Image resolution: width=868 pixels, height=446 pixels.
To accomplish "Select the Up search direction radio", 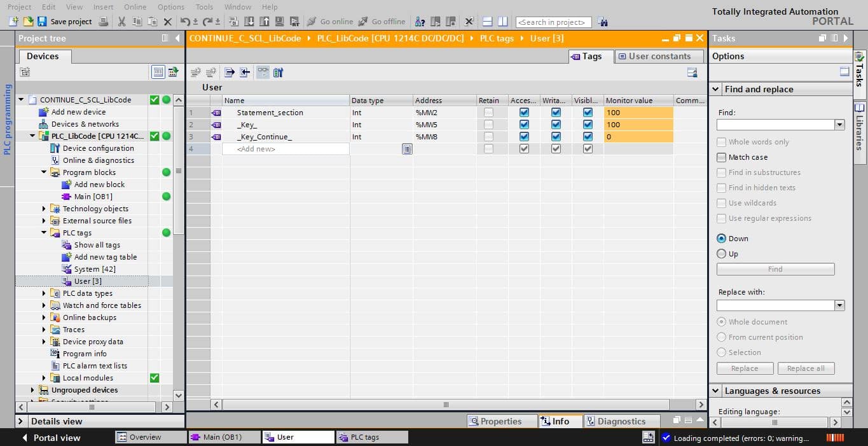I will point(721,254).
